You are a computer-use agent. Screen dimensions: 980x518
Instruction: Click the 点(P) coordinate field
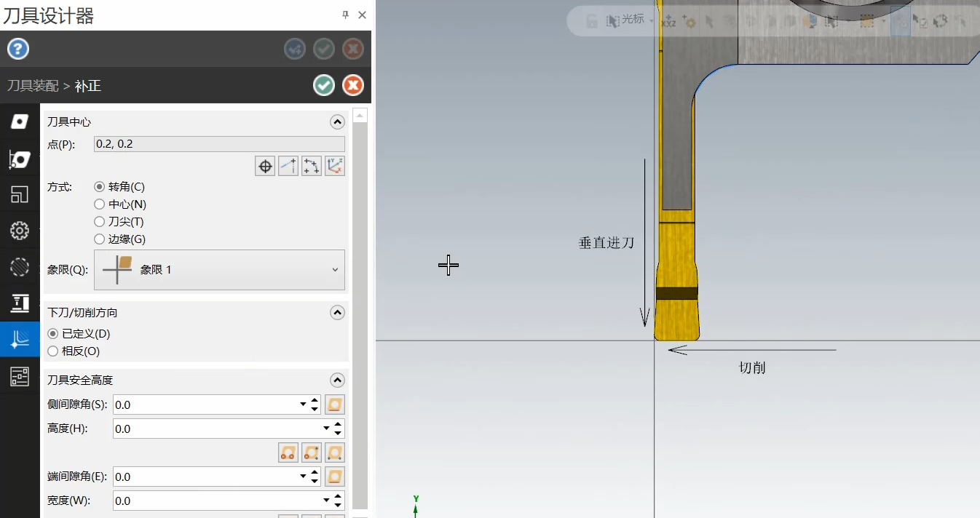(x=219, y=144)
